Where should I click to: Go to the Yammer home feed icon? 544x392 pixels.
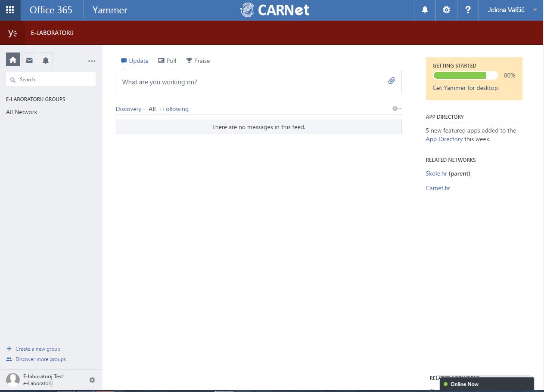13,60
